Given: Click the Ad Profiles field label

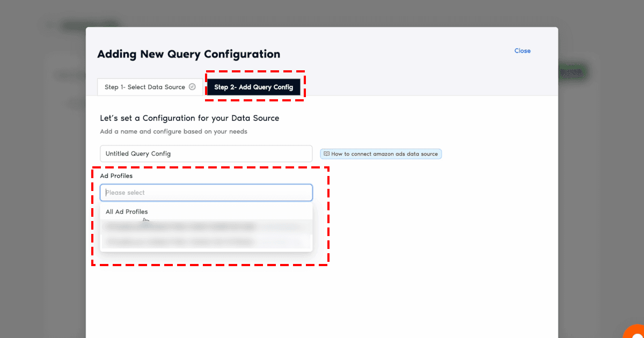Looking at the screenshot, I should coord(116,175).
